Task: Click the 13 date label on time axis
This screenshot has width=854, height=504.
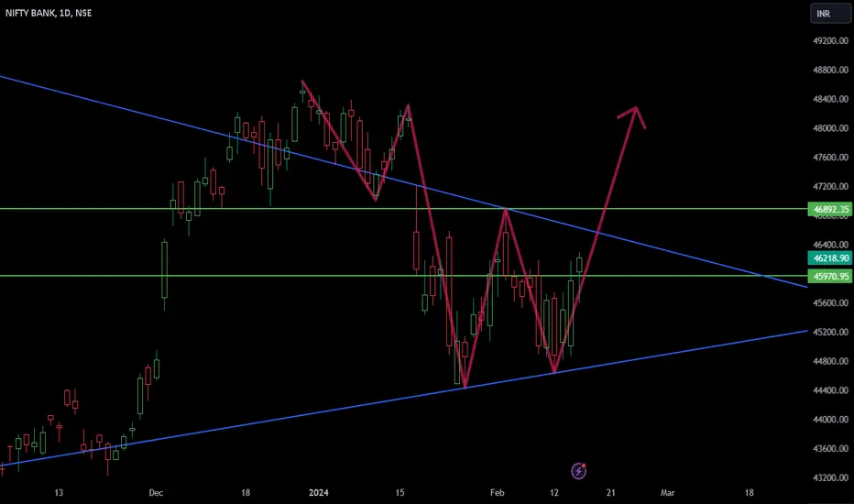Action: coord(59,493)
